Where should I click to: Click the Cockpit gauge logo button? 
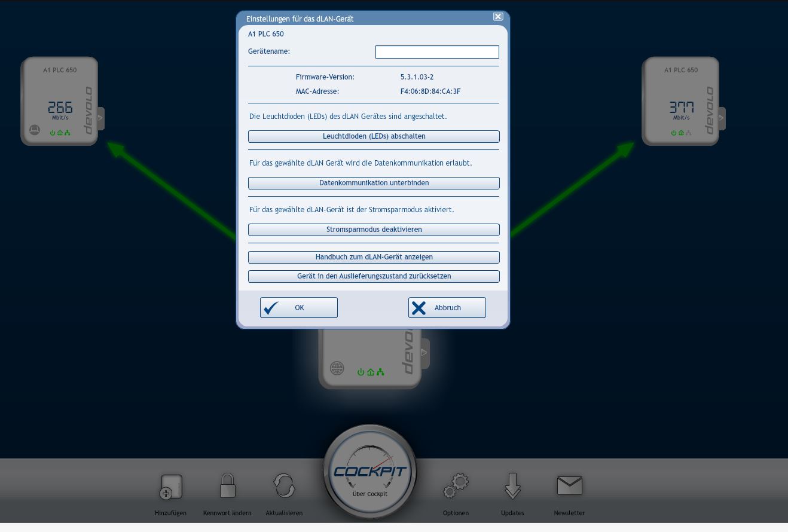pyautogui.click(x=370, y=472)
